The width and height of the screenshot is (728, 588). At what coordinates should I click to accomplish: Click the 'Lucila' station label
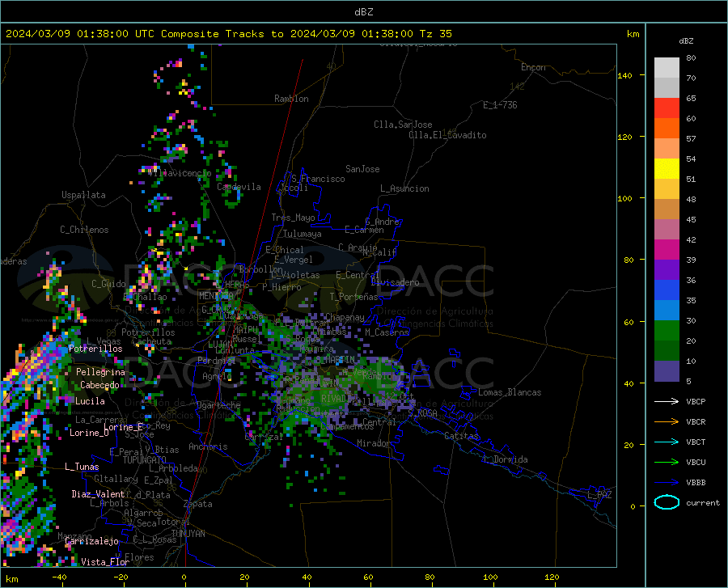(90, 401)
